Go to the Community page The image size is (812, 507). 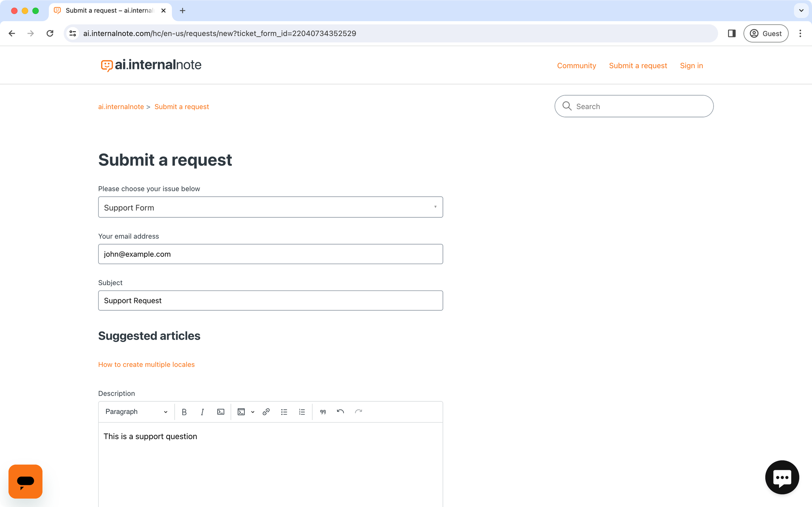click(x=576, y=66)
